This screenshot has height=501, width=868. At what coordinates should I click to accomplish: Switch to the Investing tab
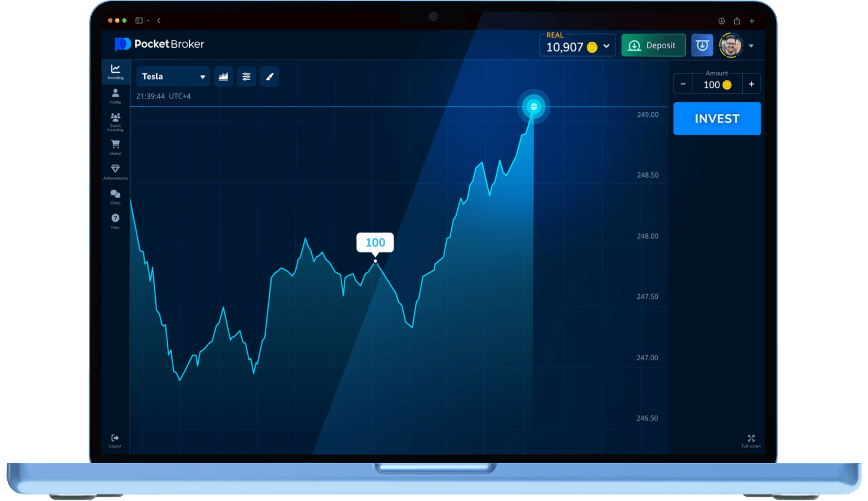[x=115, y=72]
